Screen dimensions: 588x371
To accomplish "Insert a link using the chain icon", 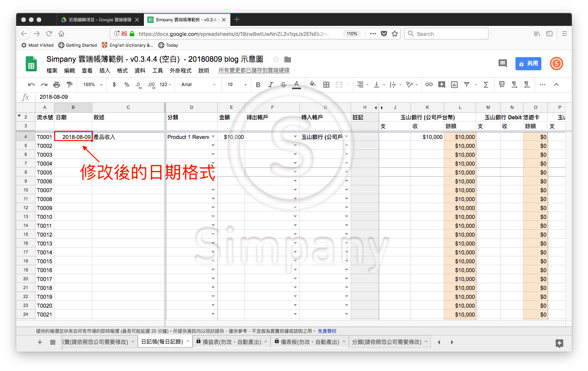I will (429, 85).
